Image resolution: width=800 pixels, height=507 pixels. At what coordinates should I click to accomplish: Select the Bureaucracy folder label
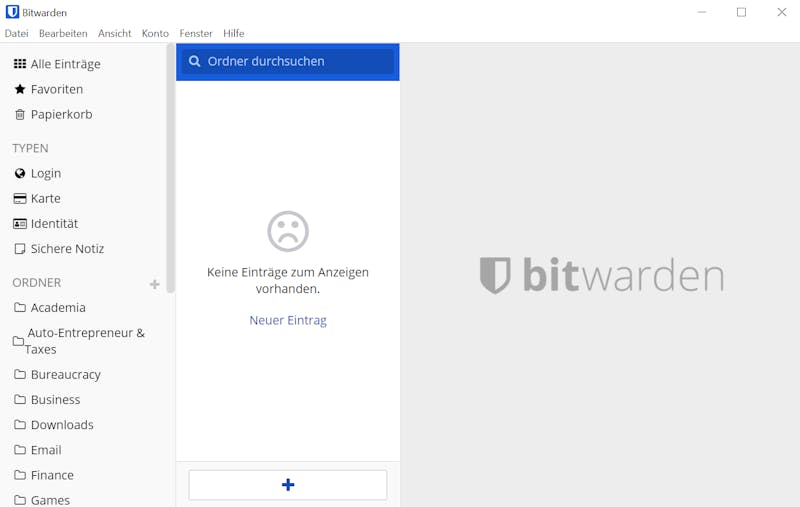[x=66, y=374]
